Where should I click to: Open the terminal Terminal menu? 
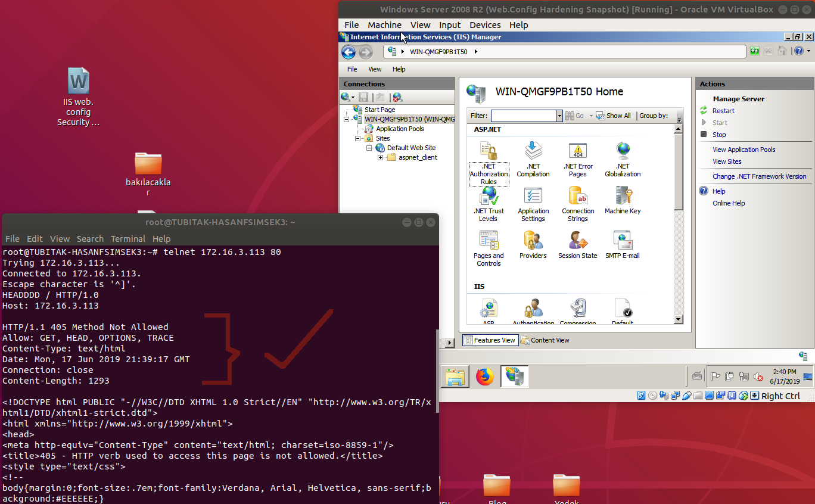(x=127, y=238)
